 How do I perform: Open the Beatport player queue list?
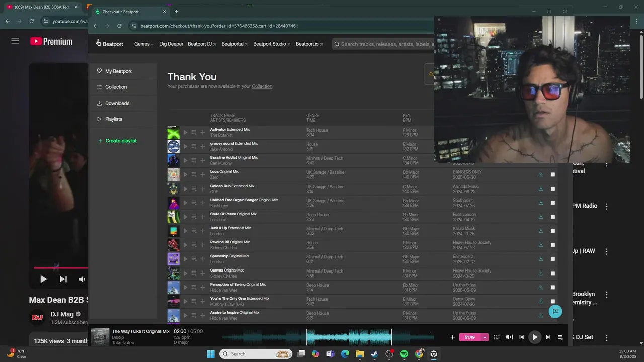click(x=560, y=337)
